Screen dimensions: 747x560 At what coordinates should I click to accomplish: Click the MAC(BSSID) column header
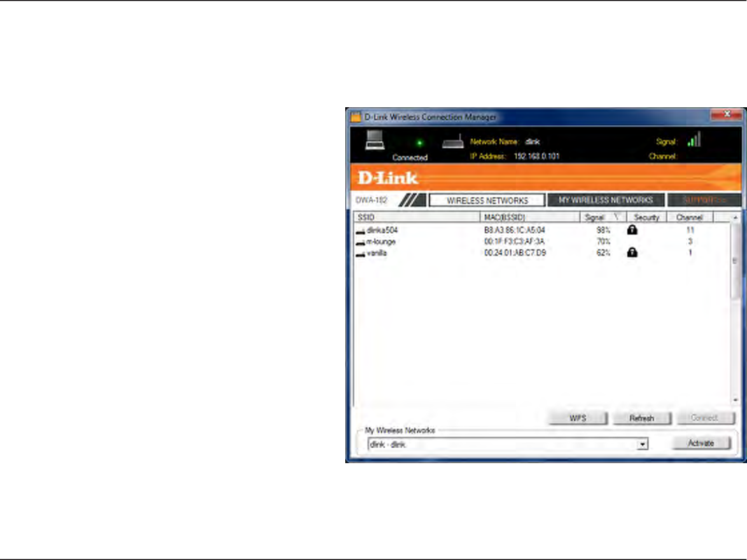pos(529,217)
